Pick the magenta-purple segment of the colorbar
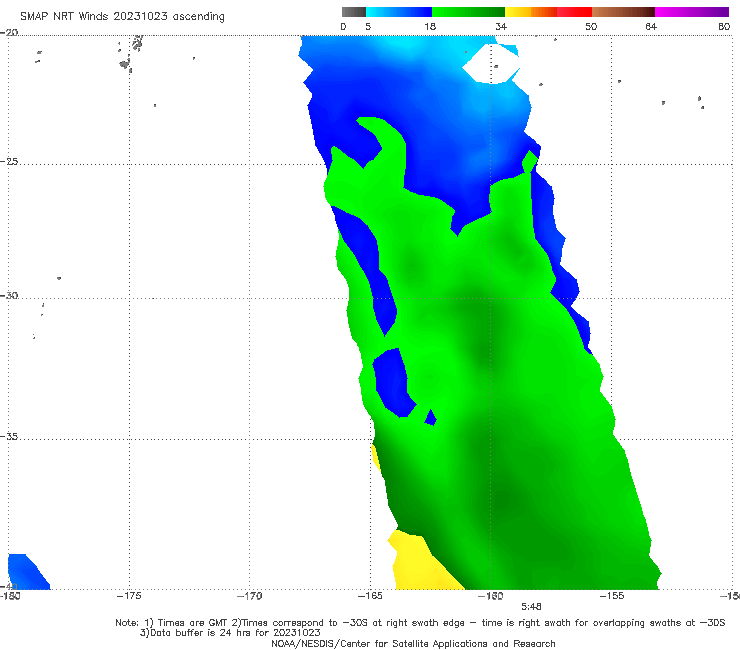 pos(692,12)
